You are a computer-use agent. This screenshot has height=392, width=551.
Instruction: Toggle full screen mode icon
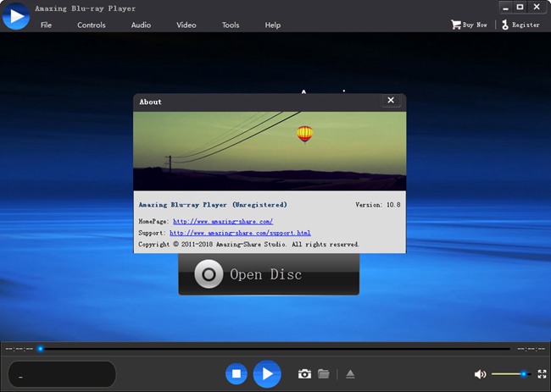pos(542,374)
